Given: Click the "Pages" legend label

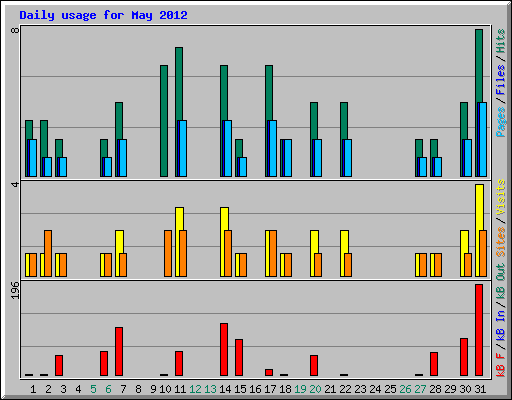Looking at the screenshot, I should pyautogui.click(x=501, y=122).
